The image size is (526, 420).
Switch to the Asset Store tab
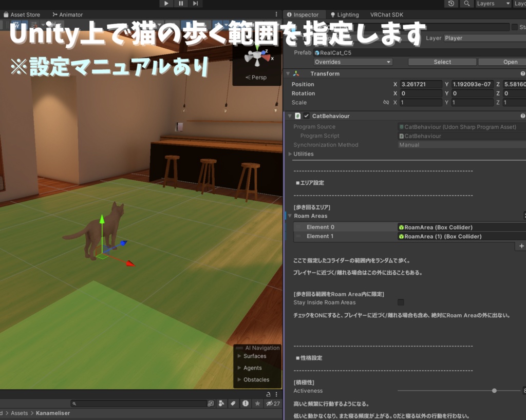click(22, 14)
